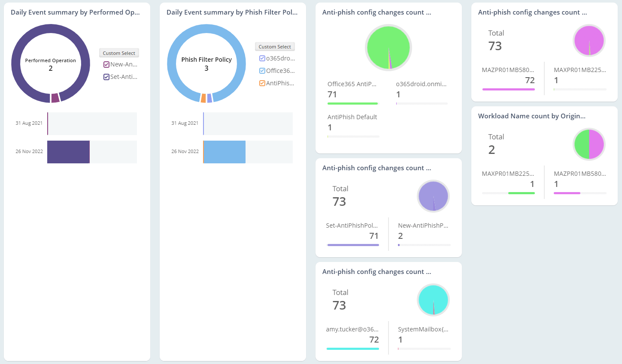Uncheck the New-An legend checkbox
The image size is (622, 364).
coord(106,64)
